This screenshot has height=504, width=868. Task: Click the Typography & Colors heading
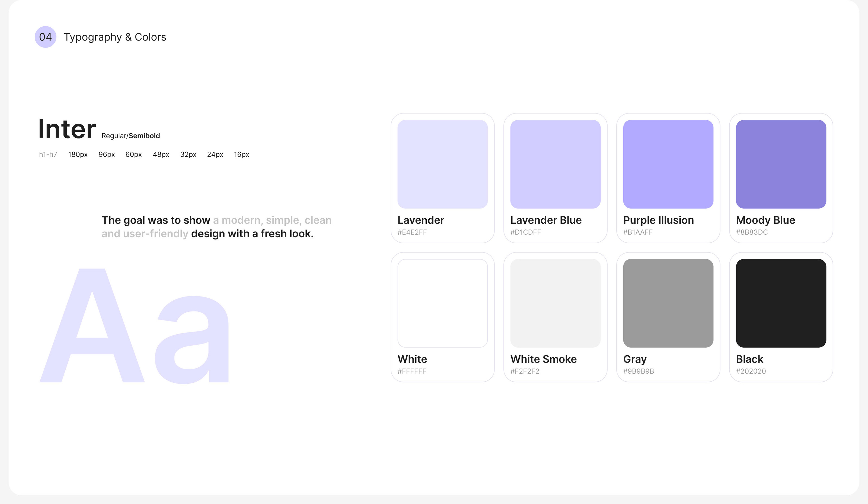pyautogui.click(x=115, y=37)
